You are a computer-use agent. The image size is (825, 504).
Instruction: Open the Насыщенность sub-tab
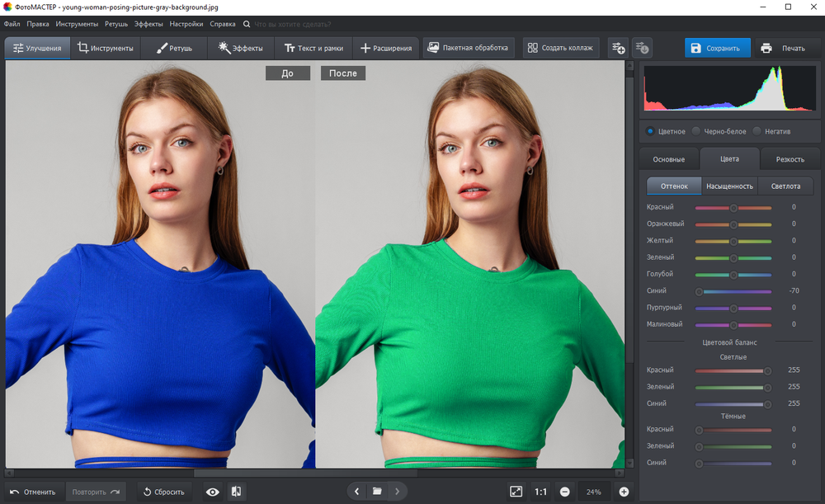point(730,186)
